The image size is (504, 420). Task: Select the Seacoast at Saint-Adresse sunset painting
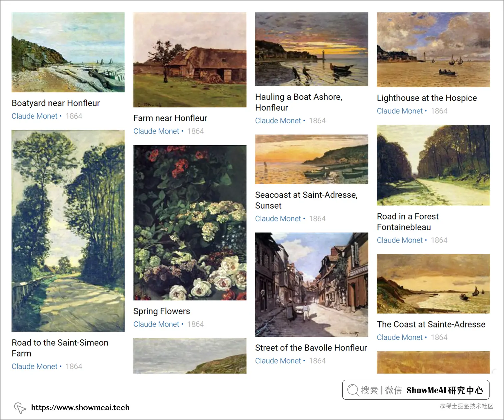point(311,159)
